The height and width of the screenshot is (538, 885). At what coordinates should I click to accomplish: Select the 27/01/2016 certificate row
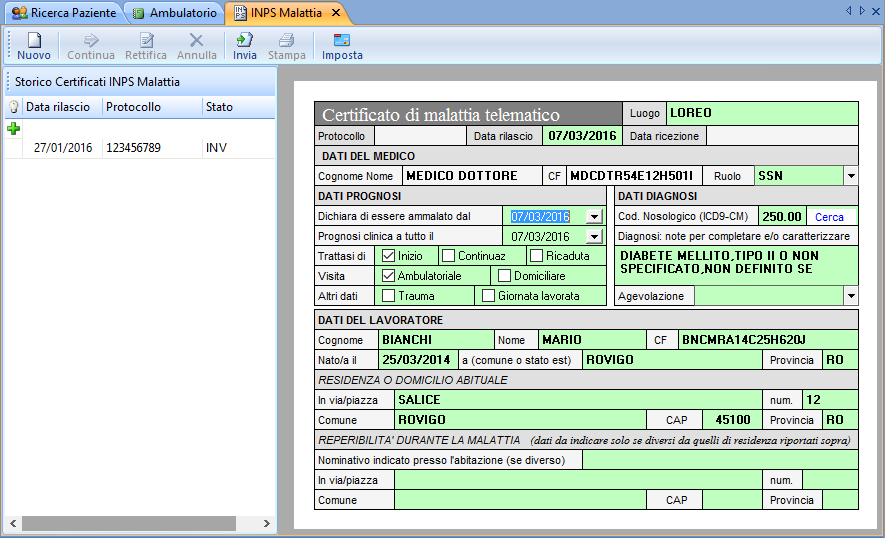click(140, 148)
